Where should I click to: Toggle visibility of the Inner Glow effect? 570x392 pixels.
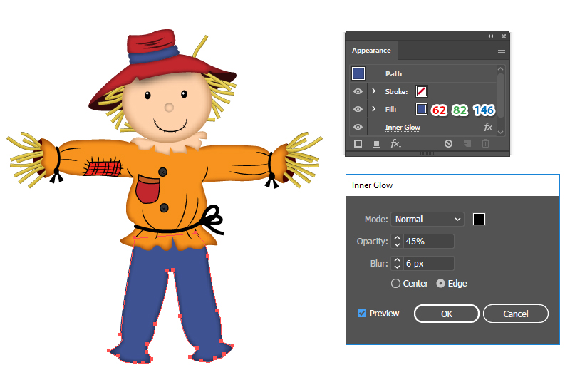pos(358,127)
